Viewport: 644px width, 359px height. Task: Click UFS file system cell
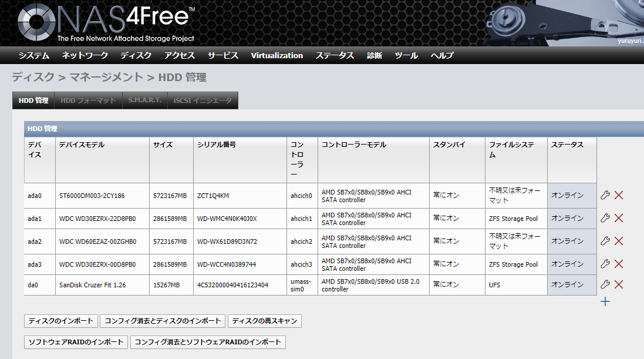coord(516,285)
